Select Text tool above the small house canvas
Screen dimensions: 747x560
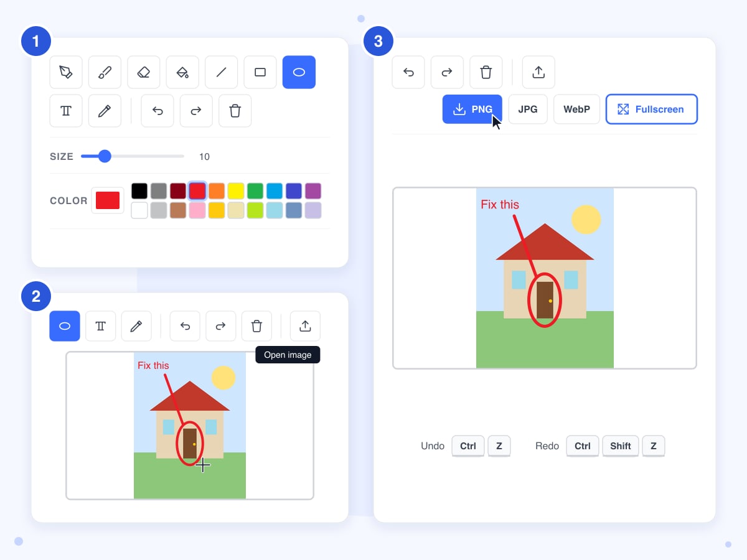coord(101,326)
